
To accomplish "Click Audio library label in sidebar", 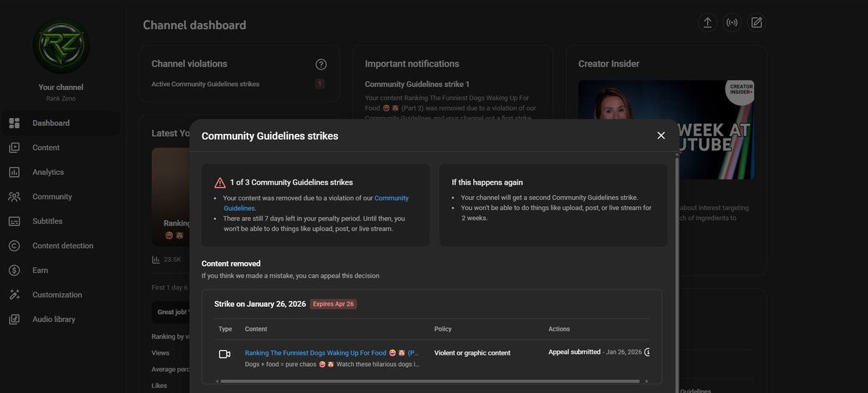I will click(54, 319).
